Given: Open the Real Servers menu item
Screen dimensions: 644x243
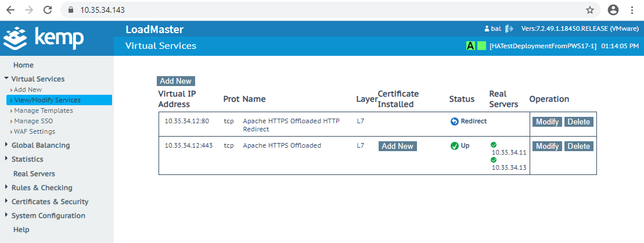Looking at the screenshot, I should (34, 173).
